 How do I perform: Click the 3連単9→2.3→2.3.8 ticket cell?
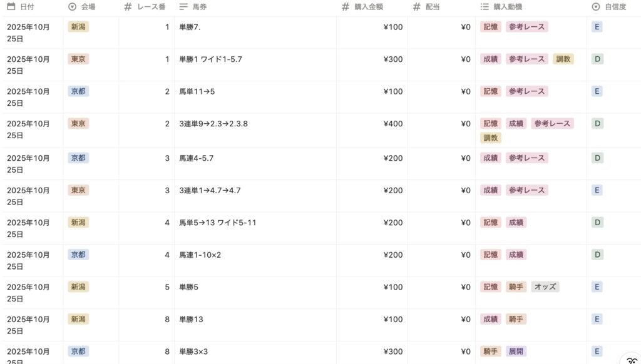213,124
